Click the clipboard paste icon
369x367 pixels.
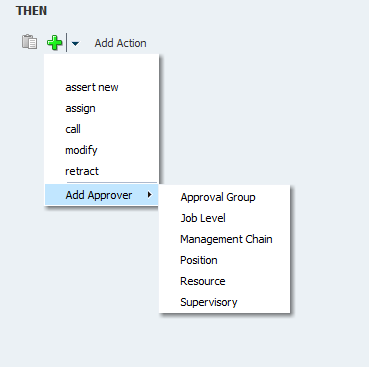(x=29, y=42)
